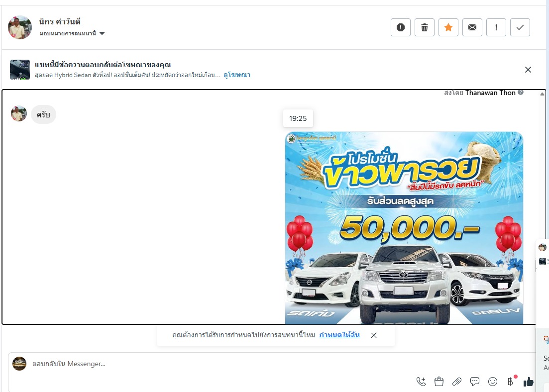Open the emoji picker smiley icon

[493, 382]
